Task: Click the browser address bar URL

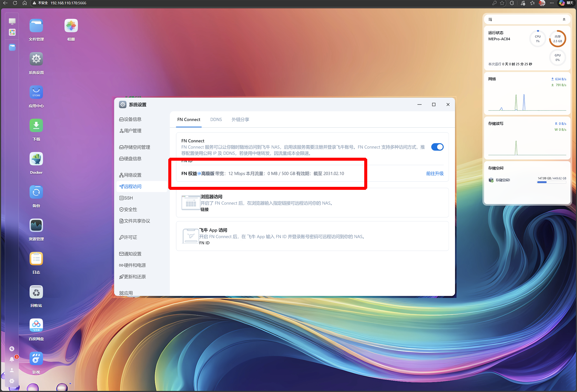Action: click(68, 3)
